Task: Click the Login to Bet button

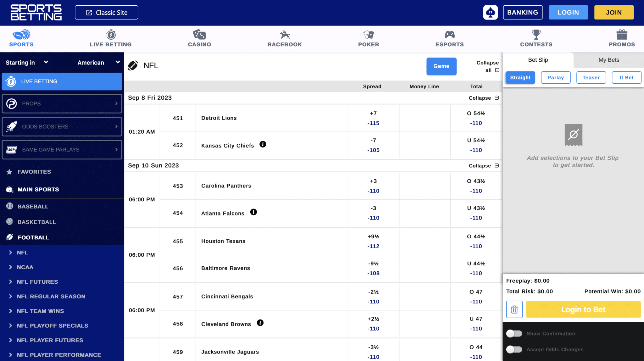Action: point(583,309)
